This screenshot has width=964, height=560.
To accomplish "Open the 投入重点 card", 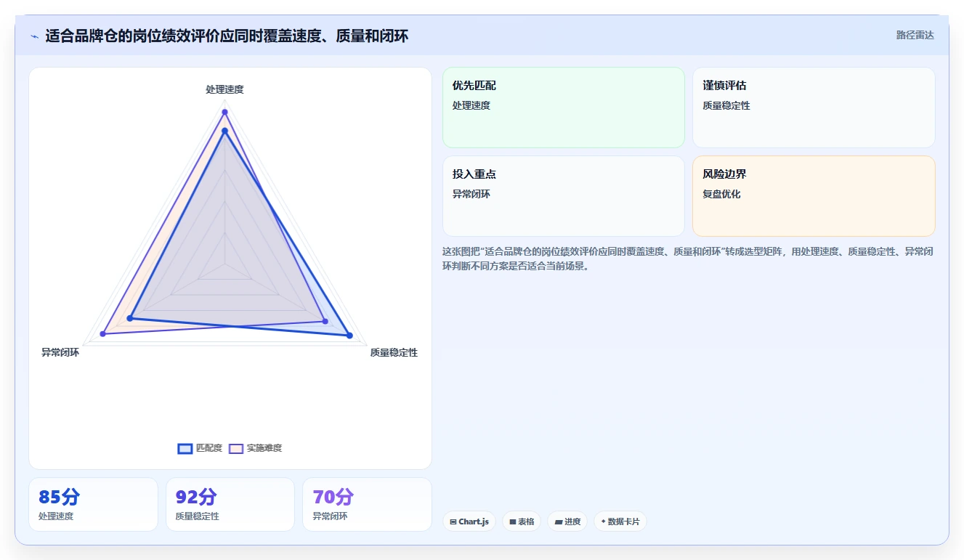I will coord(564,196).
